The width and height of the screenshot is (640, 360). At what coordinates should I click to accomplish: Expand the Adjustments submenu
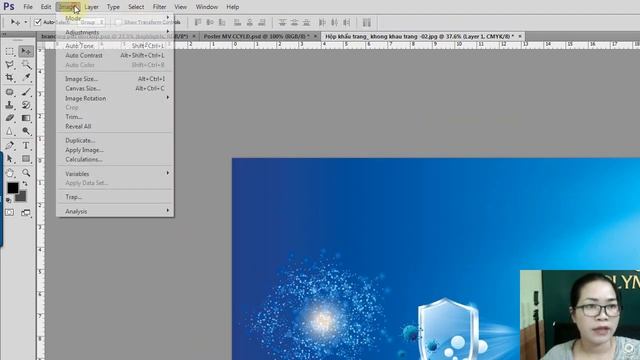point(115,32)
